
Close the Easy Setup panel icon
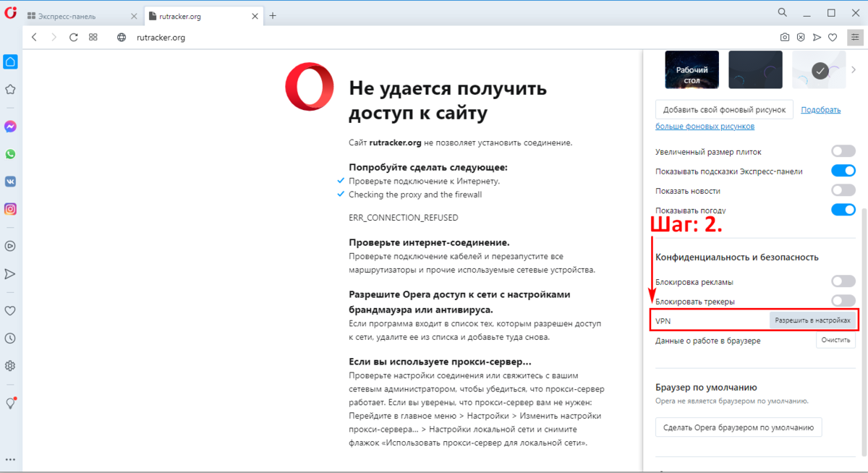tap(854, 37)
